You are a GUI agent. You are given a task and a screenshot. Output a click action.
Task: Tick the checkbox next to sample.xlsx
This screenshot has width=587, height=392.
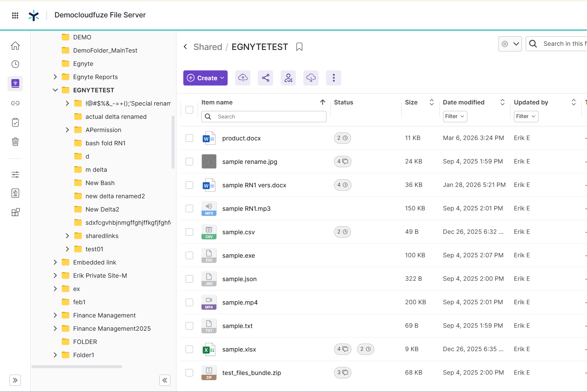click(189, 349)
